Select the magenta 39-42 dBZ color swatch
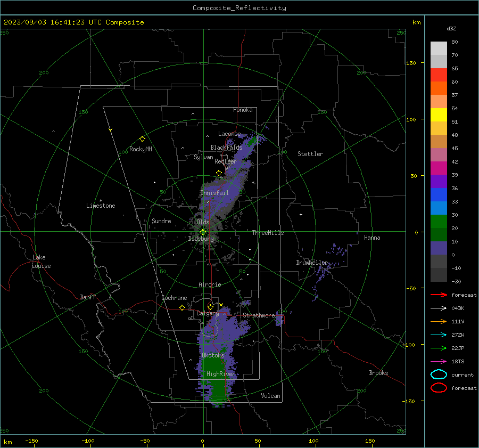The width and height of the screenshot is (479, 448). tap(439, 168)
